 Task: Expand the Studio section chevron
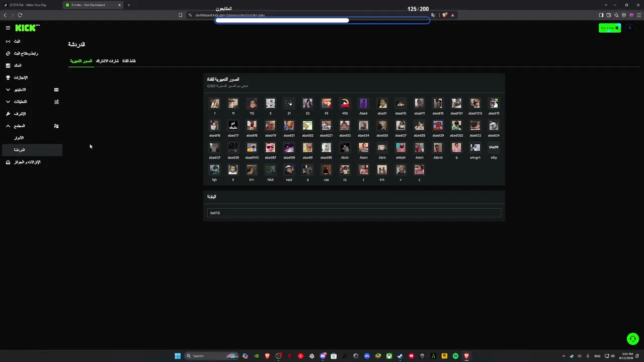(x=8, y=89)
